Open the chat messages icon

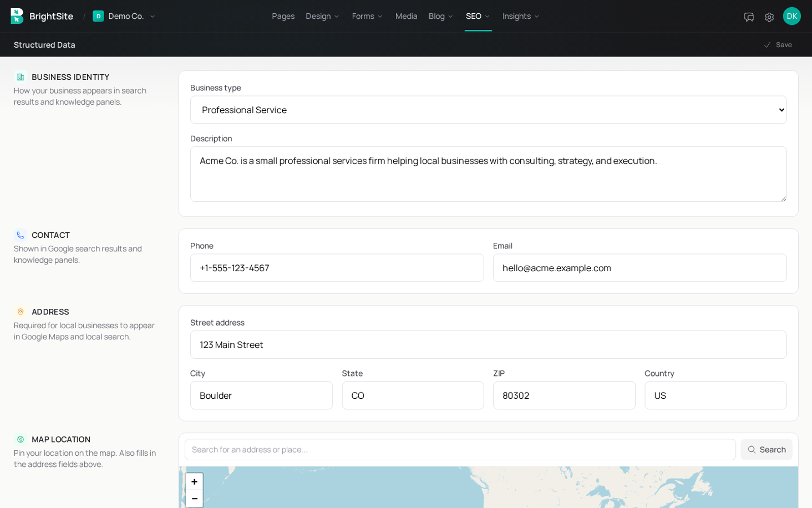pos(749,17)
